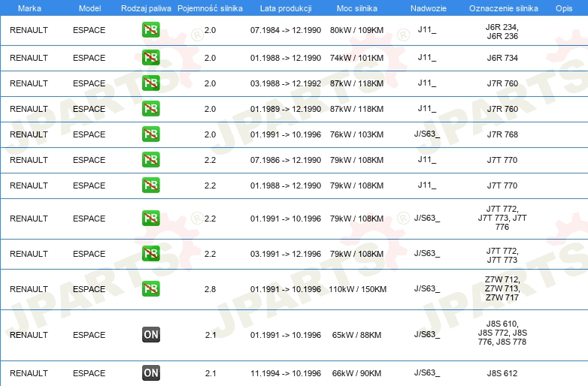Click petrol icon in J7T 776 row
The image size is (588, 386).
tap(150, 219)
